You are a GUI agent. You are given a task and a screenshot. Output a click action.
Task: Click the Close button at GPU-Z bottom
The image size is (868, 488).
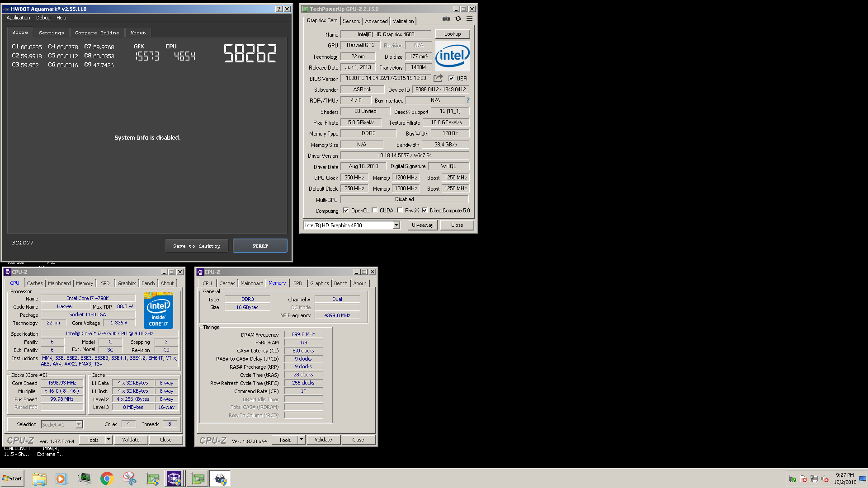pyautogui.click(x=457, y=225)
